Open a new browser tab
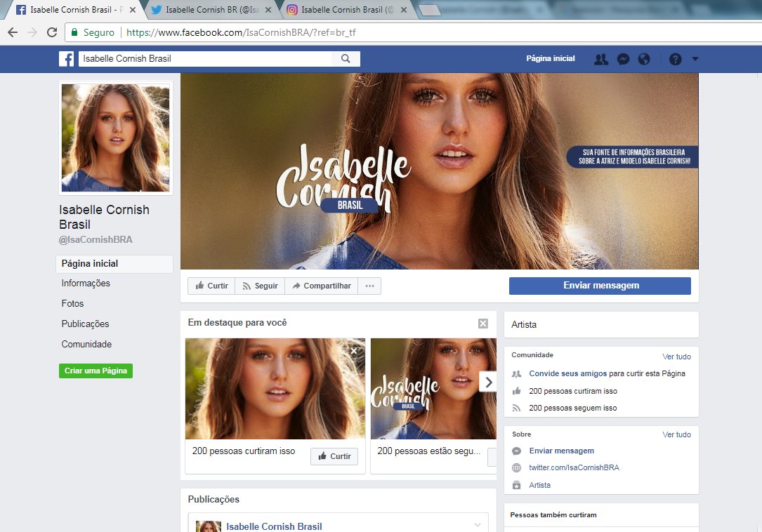Viewport: 762px width, 532px height. (430, 10)
